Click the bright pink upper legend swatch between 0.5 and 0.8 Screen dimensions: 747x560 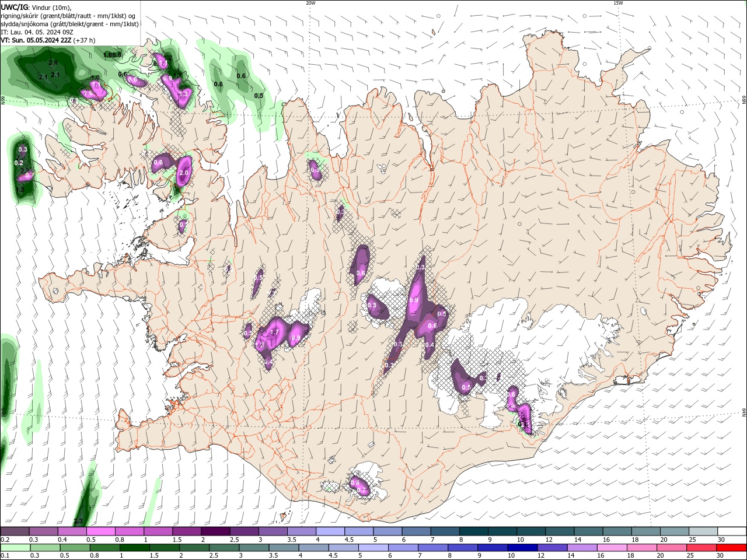pyautogui.click(x=101, y=531)
